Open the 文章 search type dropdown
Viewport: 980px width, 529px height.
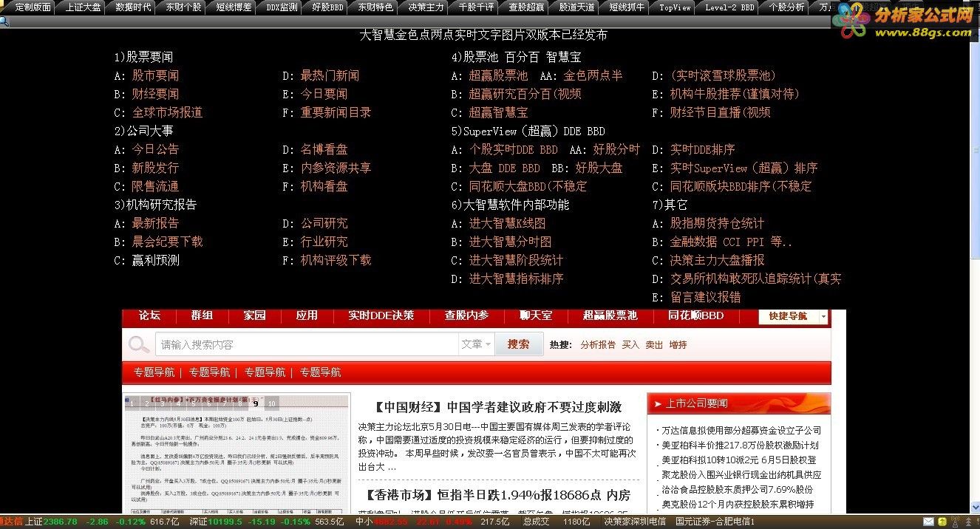[x=477, y=344]
